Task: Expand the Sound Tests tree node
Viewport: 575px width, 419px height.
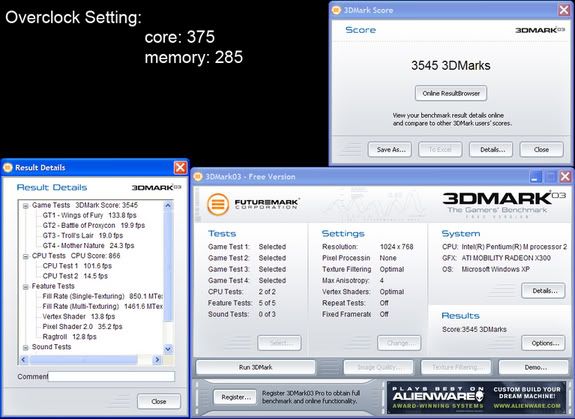Action: [26, 348]
